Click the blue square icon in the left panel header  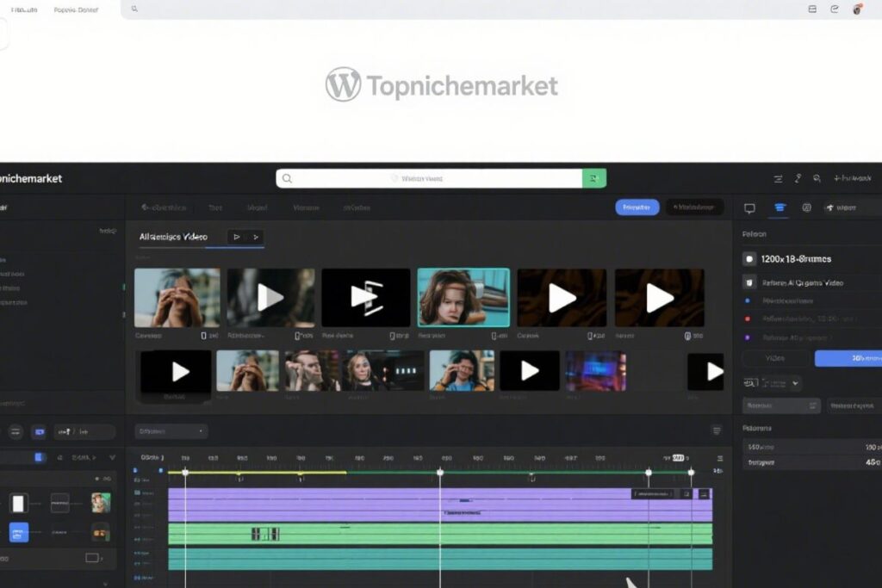[39, 458]
